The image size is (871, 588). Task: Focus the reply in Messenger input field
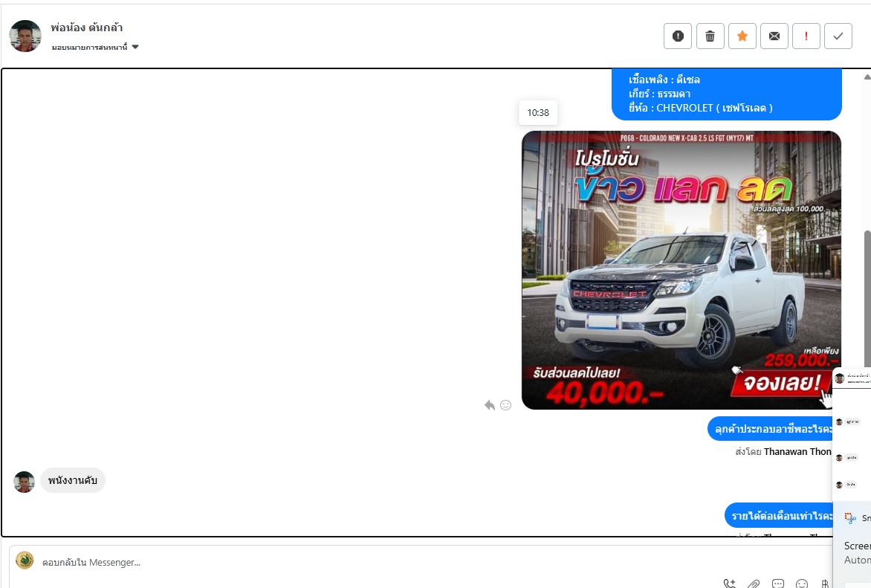pyautogui.click(x=422, y=563)
